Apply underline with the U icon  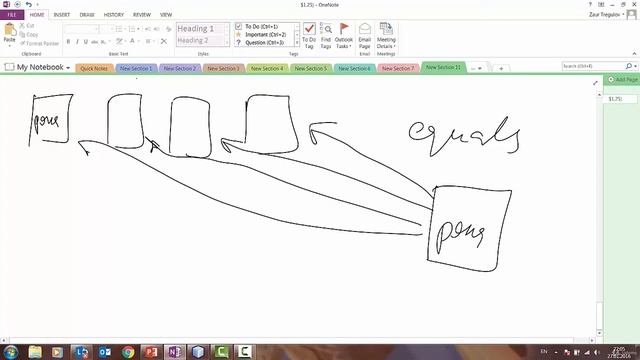point(85,42)
